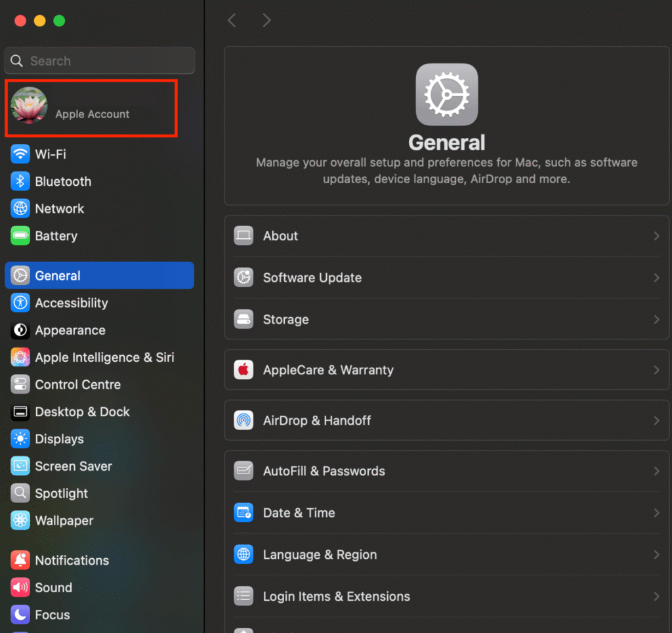Image resolution: width=672 pixels, height=633 pixels.
Task: Click the green zoom window button
Action: 59,20
